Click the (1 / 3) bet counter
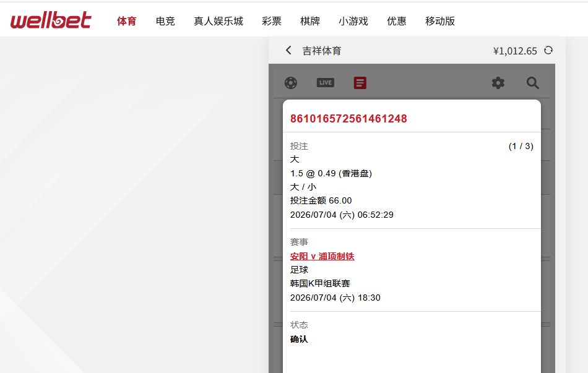The height and width of the screenshot is (373, 588). pyautogui.click(x=521, y=146)
